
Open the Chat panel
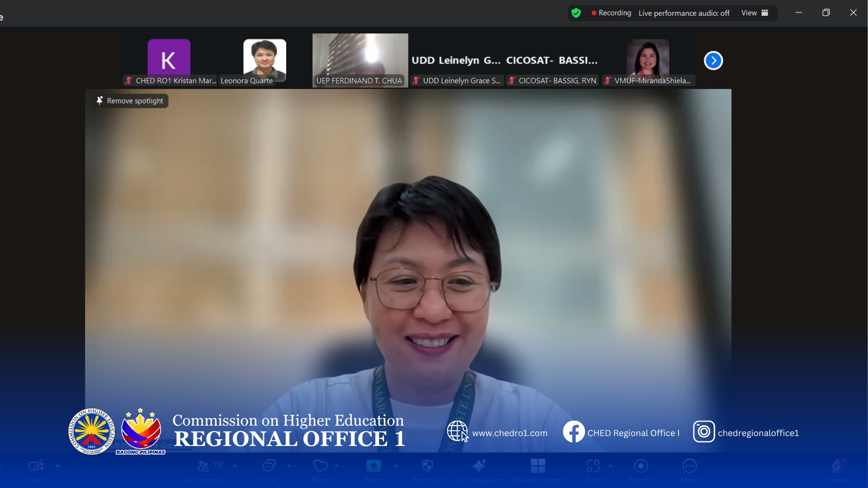tap(269, 466)
